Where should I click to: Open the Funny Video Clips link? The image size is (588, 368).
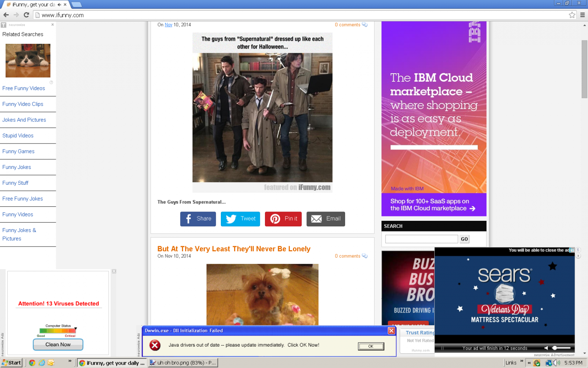click(x=23, y=104)
